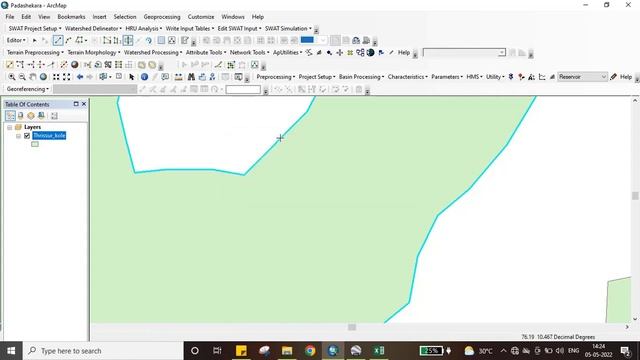Collapse the Layers data frame tree node
Viewport: 640px width, 360px height.
pos(9,127)
